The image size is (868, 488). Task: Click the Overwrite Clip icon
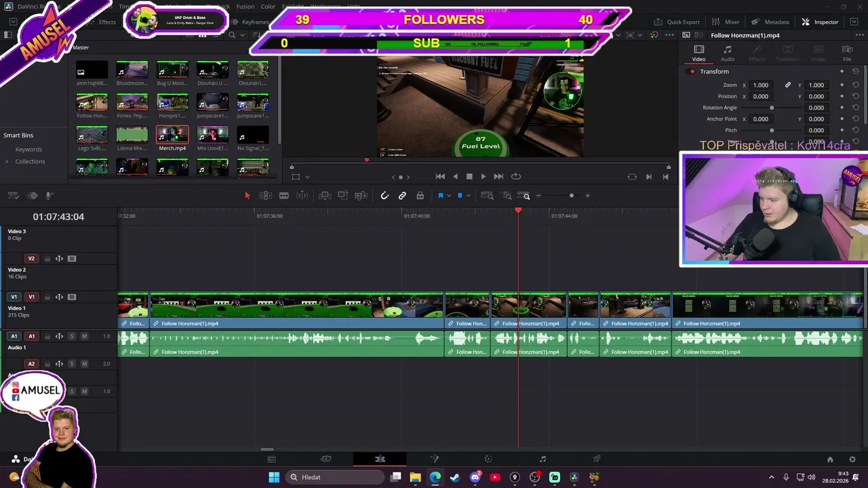pyautogui.click(x=343, y=196)
